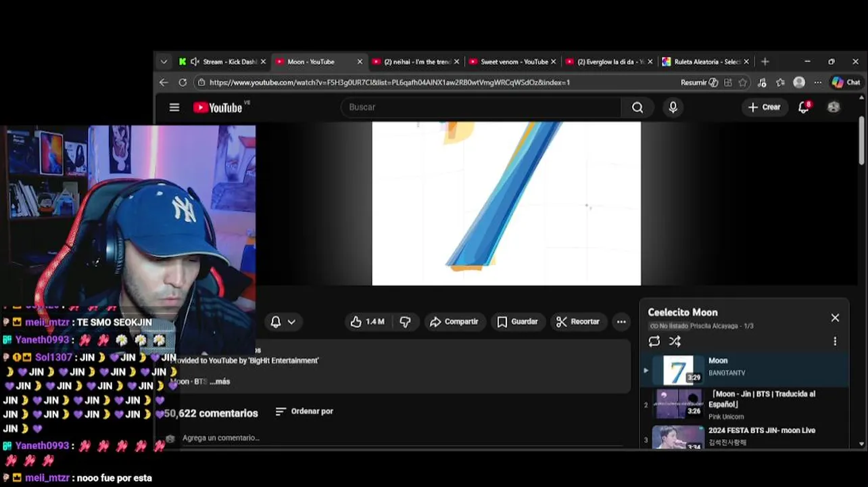Screen dimensions: 868x487
Task: Click Pink Unicorn channel name
Action: 726,417
